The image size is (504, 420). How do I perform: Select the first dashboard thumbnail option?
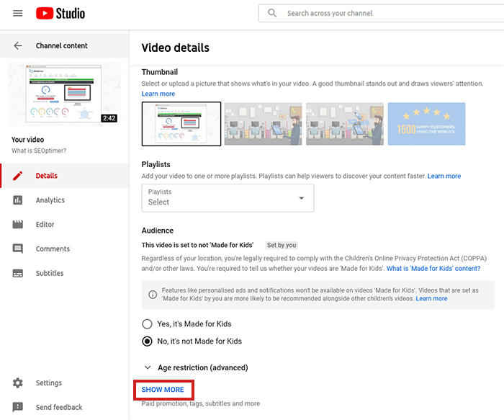coord(181,124)
